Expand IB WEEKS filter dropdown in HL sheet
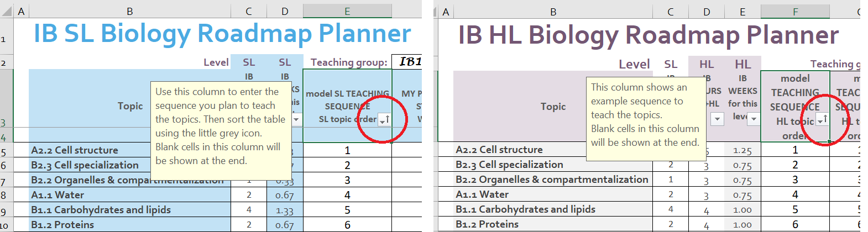Viewport: 868px width, 232px height. 754,119
